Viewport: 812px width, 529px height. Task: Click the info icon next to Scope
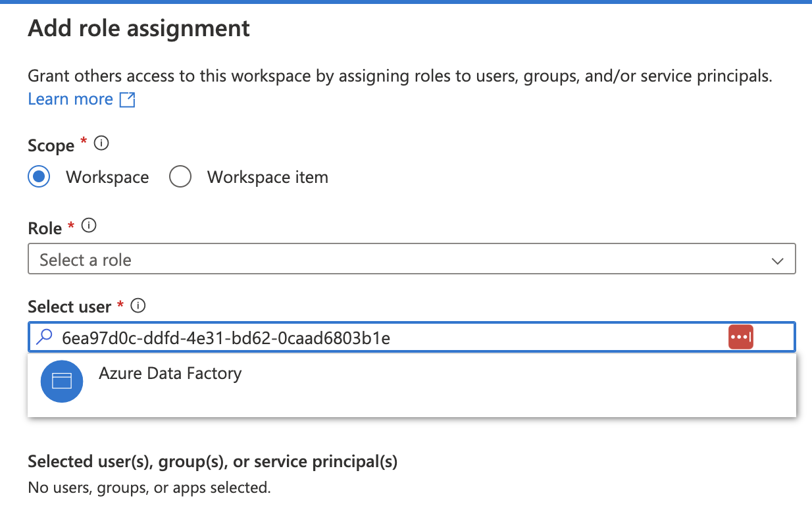[x=101, y=143]
